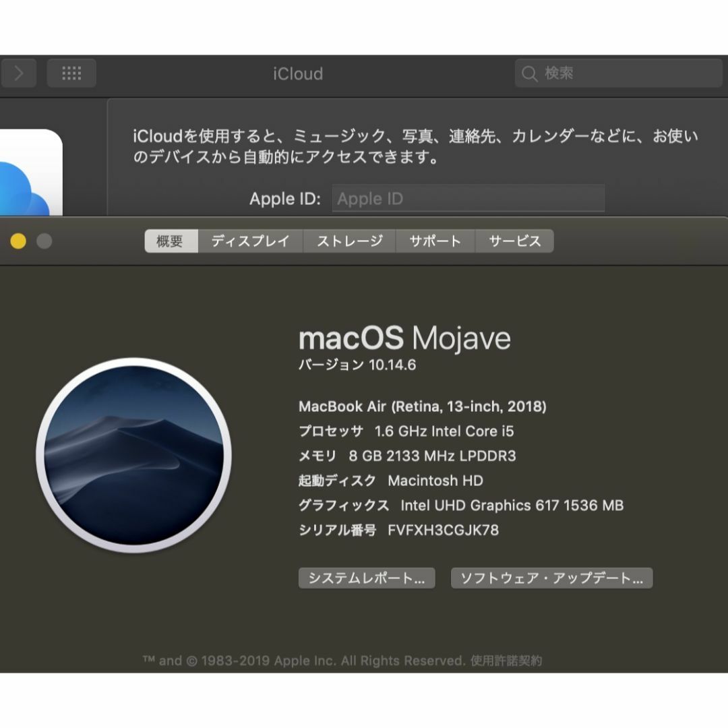Screen dimensions: 728x728
Task: Click the Macintosh HD startup disk text
Action: (435, 481)
